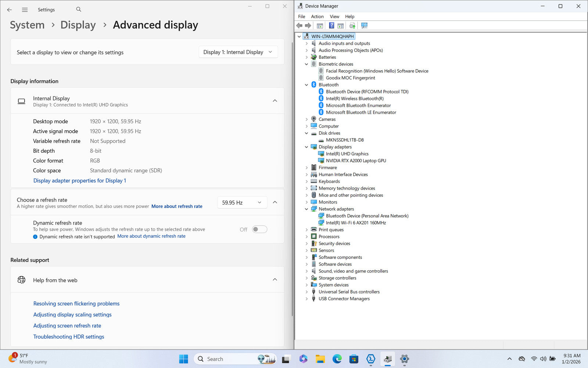Viewport: 588px width, 368px height.
Task: Collapse the Internal Display information section
Action: coord(275,101)
